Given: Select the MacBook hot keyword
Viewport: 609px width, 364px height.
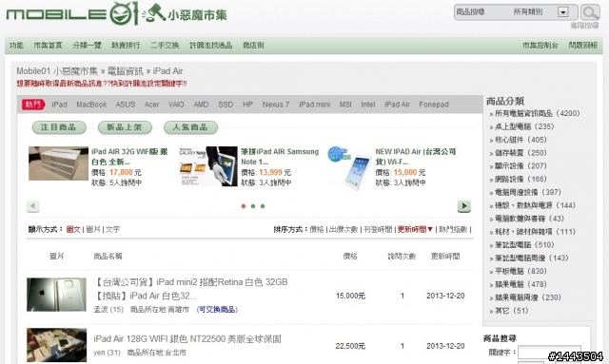Looking at the screenshot, I should tap(91, 105).
